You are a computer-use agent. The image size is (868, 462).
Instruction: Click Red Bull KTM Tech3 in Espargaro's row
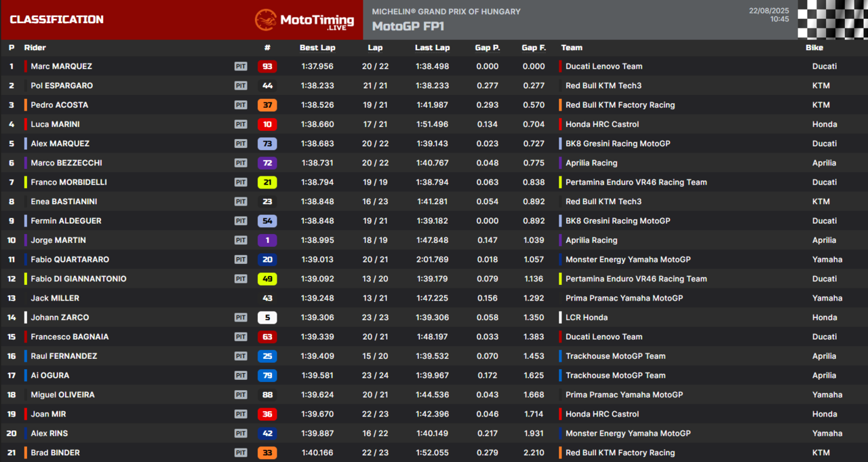(x=604, y=85)
